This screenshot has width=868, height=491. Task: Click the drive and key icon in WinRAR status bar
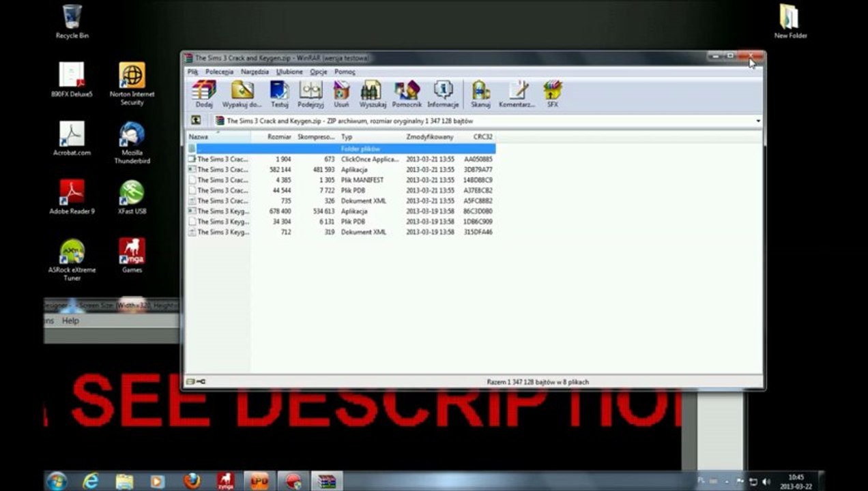pos(196,382)
